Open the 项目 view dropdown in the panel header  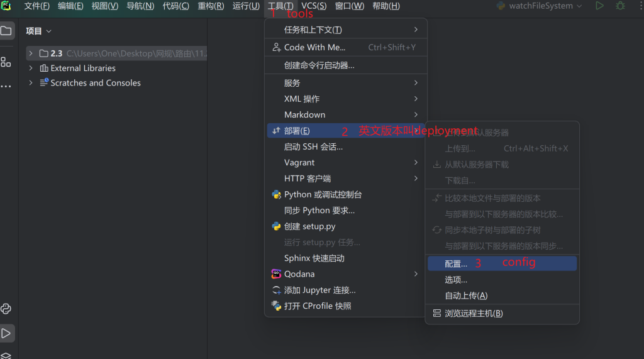39,31
